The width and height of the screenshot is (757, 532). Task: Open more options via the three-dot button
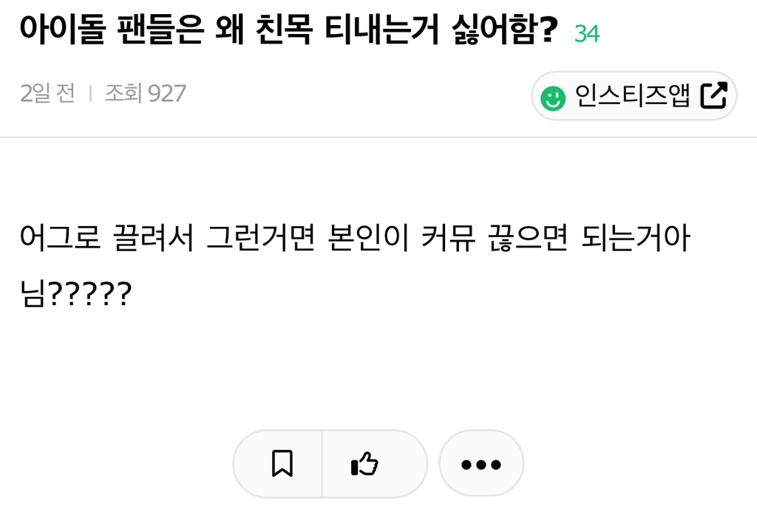(x=481, y=465)
